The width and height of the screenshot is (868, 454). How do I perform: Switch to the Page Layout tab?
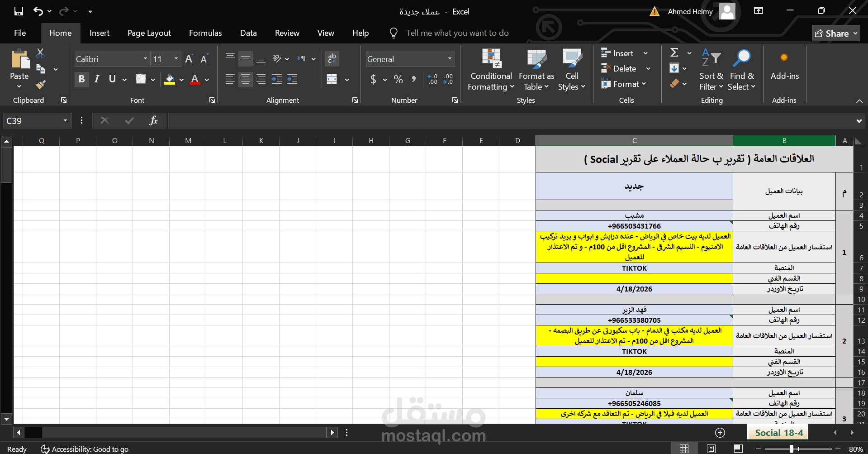[149, 33]
